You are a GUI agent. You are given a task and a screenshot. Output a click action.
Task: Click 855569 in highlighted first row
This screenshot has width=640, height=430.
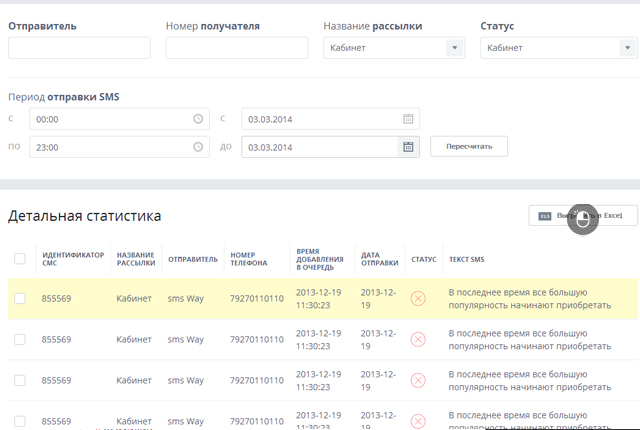point(56,298)
